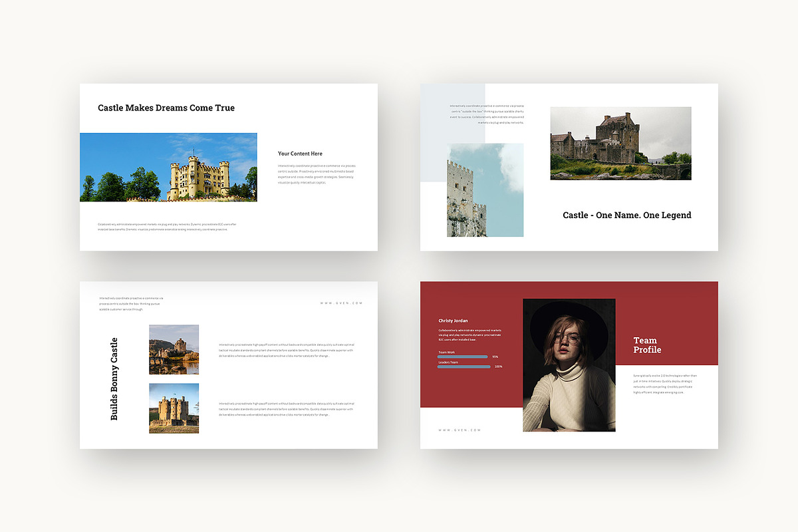Viewport: 798px width, 532px height.
Task: Click the '100%' value
Action: click(498, 367)
